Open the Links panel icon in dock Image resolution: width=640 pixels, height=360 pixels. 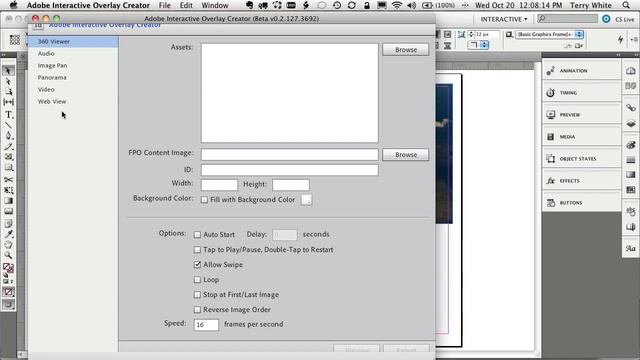point(631,108)
